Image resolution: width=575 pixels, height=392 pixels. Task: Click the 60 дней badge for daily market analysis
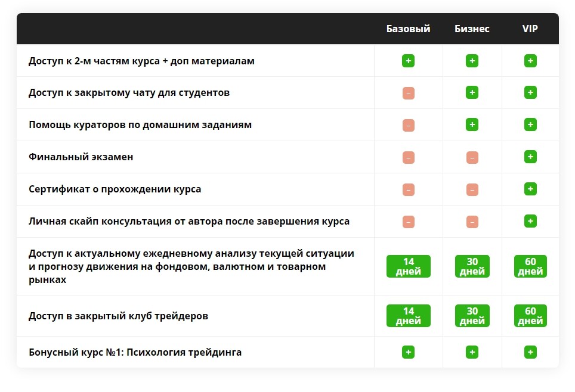point(530,266)
